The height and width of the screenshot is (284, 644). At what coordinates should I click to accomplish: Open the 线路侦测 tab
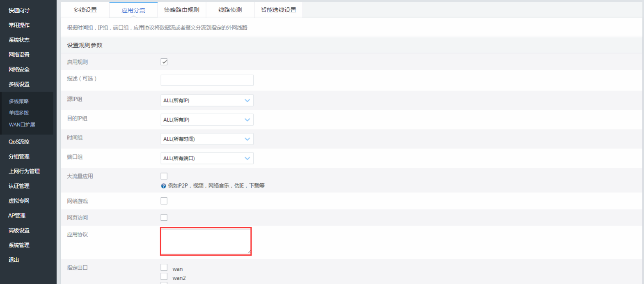[230, 10]
